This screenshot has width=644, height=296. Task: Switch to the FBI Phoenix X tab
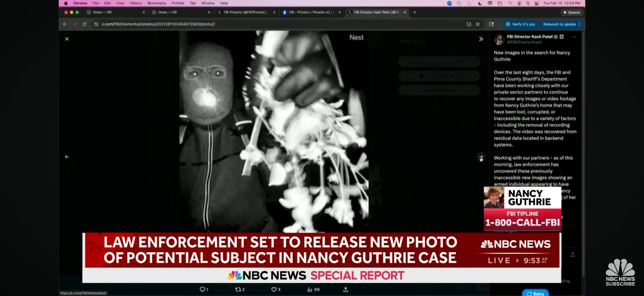[x=244, y=12]
